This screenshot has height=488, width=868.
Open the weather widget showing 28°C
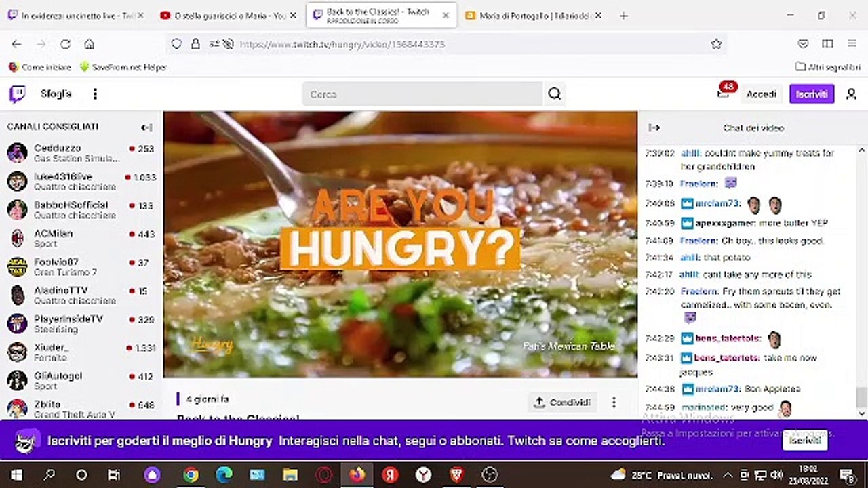(x=662, y=474)
